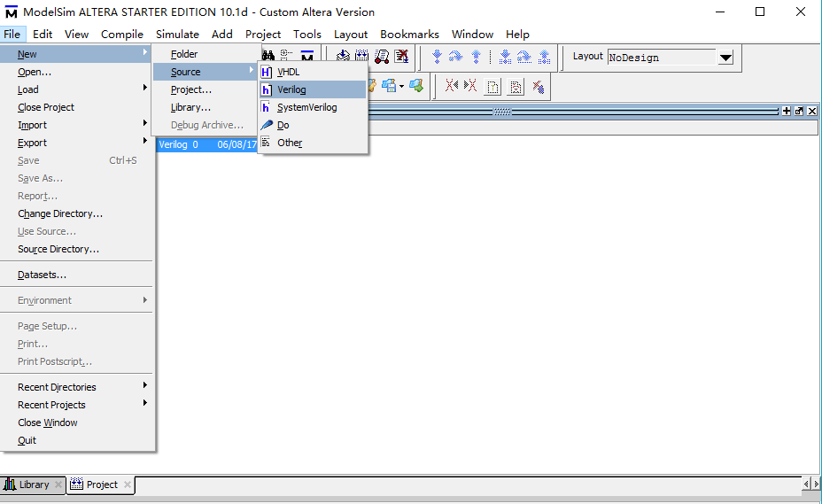
Task: Click second-group blue up-arrow step icon
Action: pyautogui.click(x=544, y=56)
